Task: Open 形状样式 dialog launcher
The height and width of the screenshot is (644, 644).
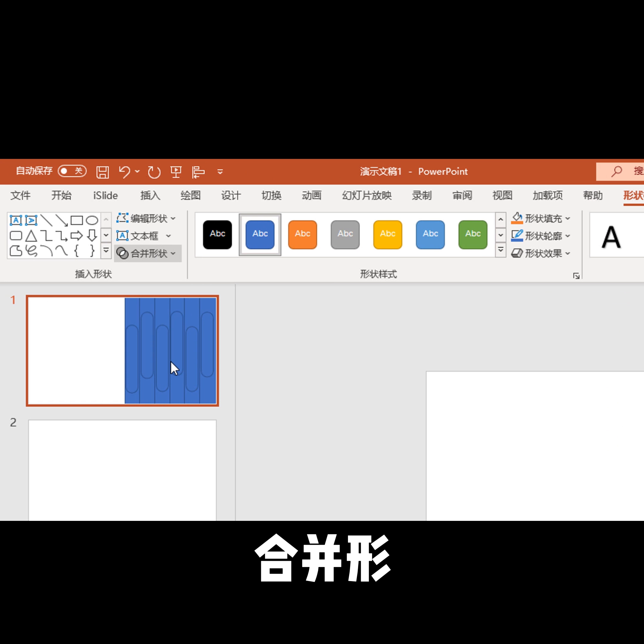Action: point(576,276)
